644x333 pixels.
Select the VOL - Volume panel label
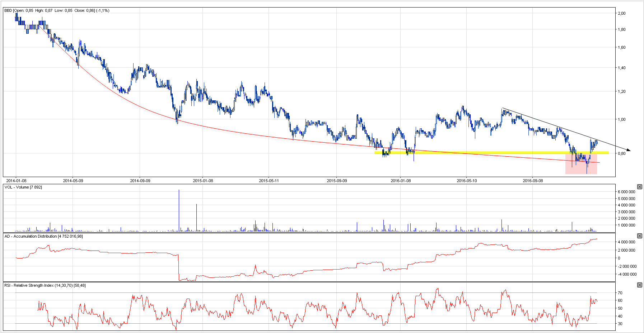23,187
